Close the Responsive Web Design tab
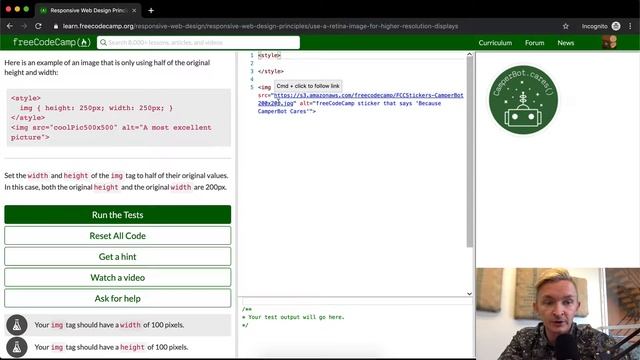 point(134,11)
